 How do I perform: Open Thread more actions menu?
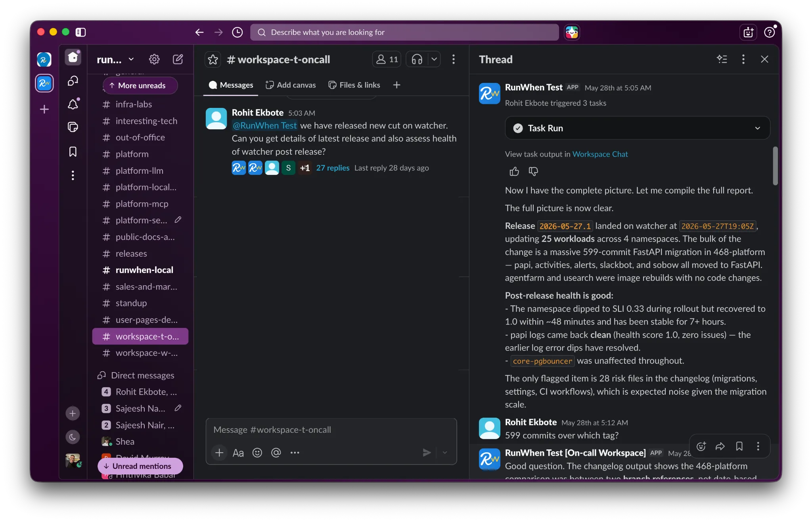tap(743, 59)
